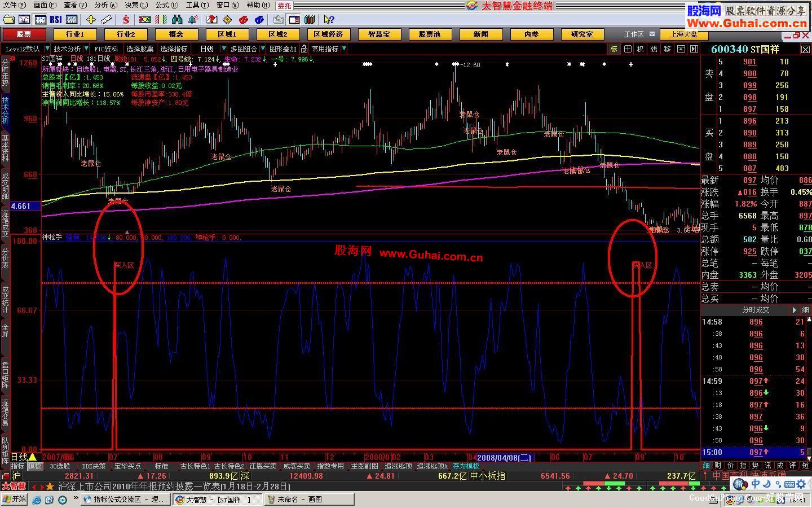Viewport: 812px width, 508px height.
Task: Click the 智慧宝 button
Action: [379, 34]
